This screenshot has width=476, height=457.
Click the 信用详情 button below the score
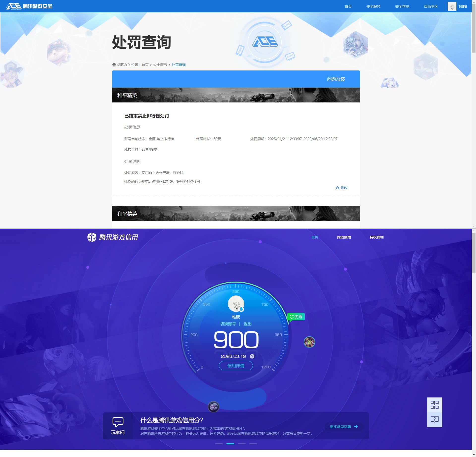tap(236, 365)
